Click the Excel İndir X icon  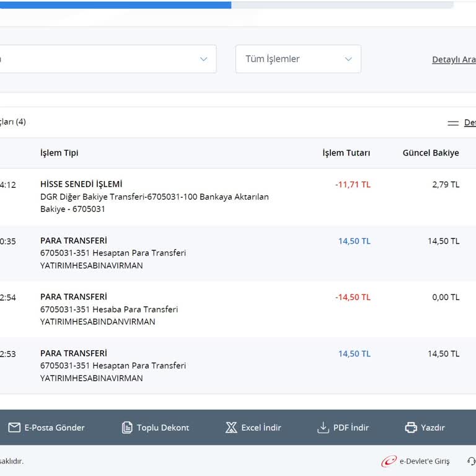(x=231, y=428)
